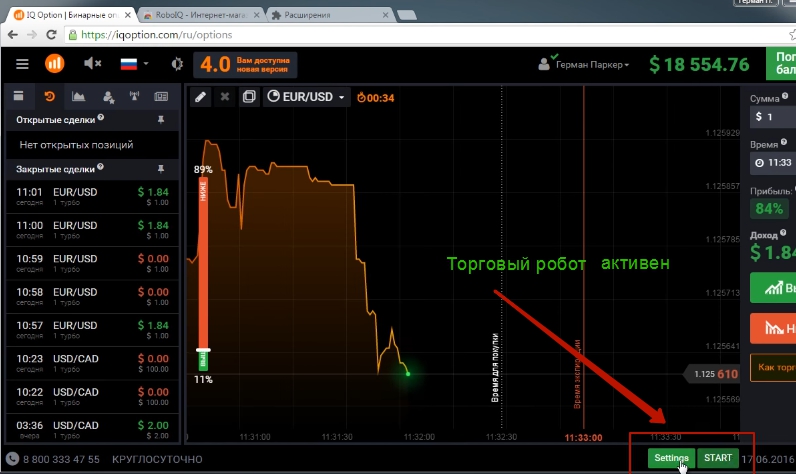Open the 03:36 USD/CAD closed deal
Viewport: 796px width, 474px height.
(x=92, y=429)
